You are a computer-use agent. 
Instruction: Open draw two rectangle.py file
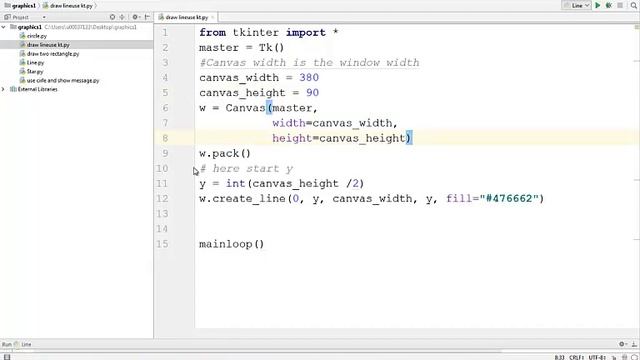(53, 54)
